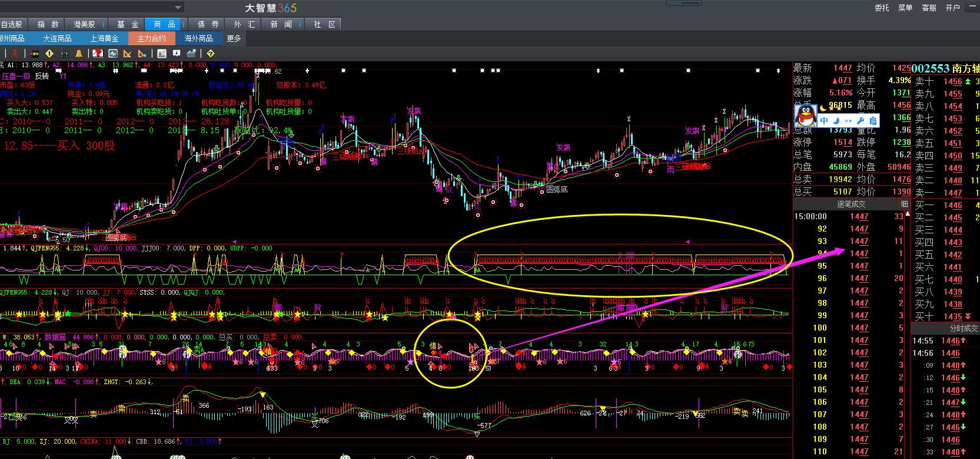Expand the 新闻 tab dropdown dots

tap(301, 24)
